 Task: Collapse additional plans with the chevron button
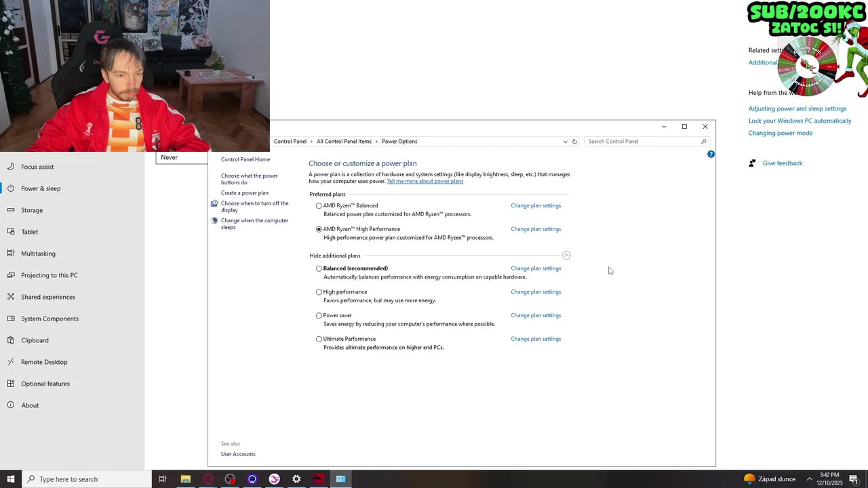coord(566,256)
